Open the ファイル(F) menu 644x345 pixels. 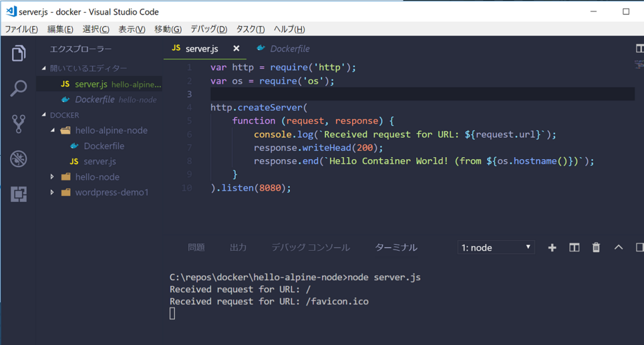[x=21, y=29]
